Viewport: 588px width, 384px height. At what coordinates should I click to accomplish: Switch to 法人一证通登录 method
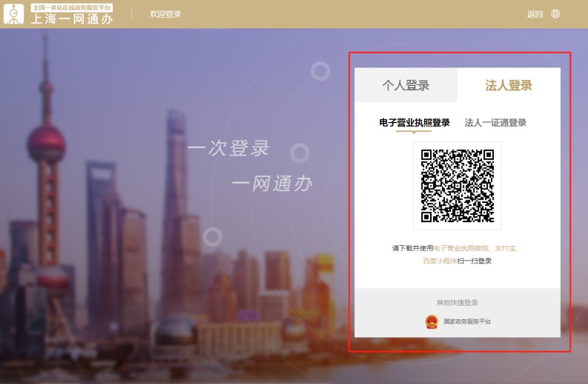495,123
